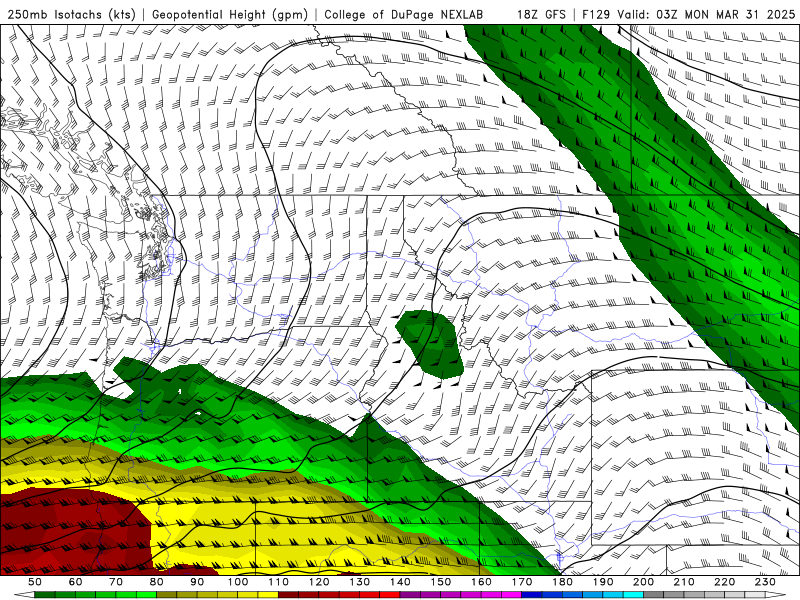Click the '110' value on the color scale

279,582
